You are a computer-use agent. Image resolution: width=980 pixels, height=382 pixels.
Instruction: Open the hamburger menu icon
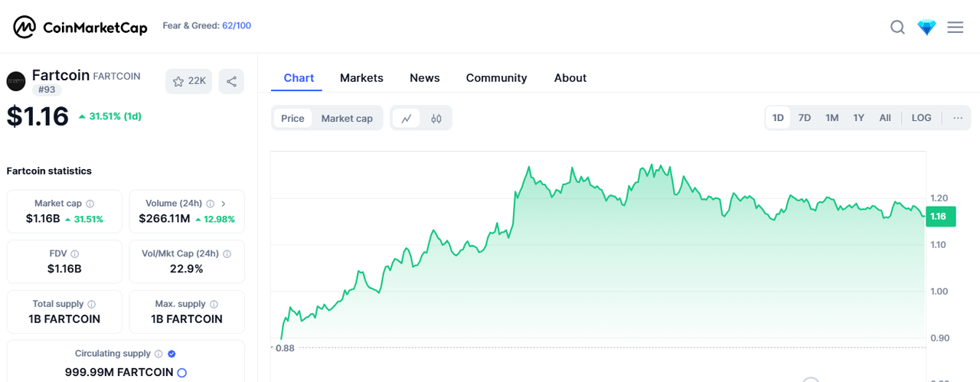[955, 27]
